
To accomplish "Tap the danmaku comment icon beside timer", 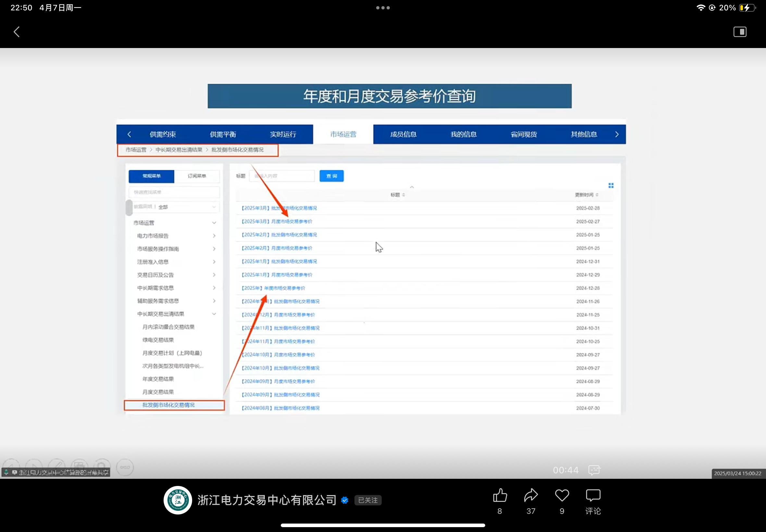I will [594, 470].
